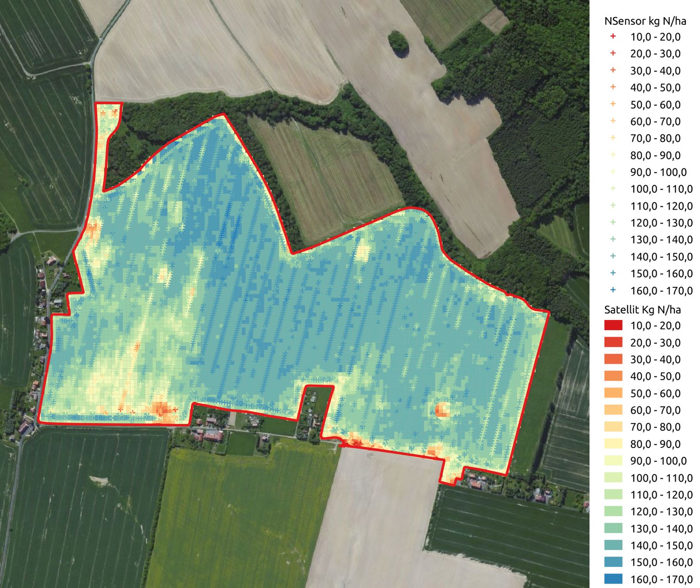Click the "NSensor kg N/ha" legend title
The width and height of the screenshot is (700, 588).
(x=645, y=21)
